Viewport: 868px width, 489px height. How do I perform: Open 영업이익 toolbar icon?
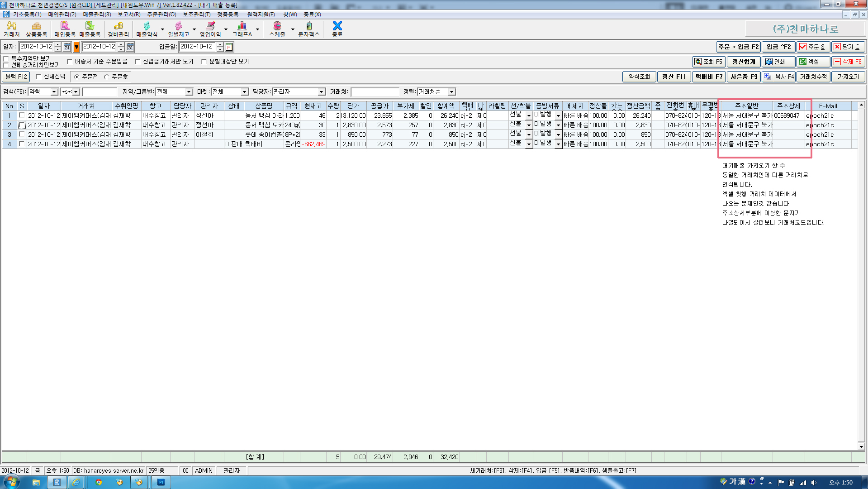coord(210,29)
